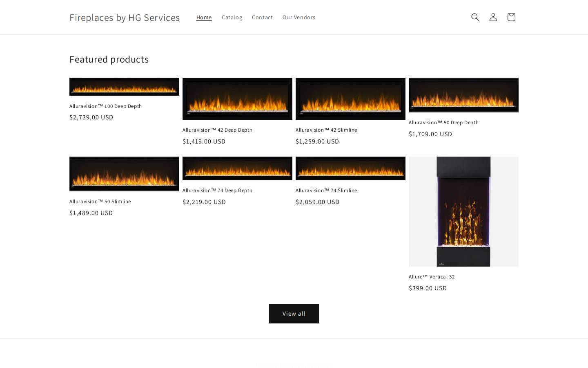Open Allure Vertical 32 product image
The height and width of the screenshot is (368, 588).
click(463, 211)
